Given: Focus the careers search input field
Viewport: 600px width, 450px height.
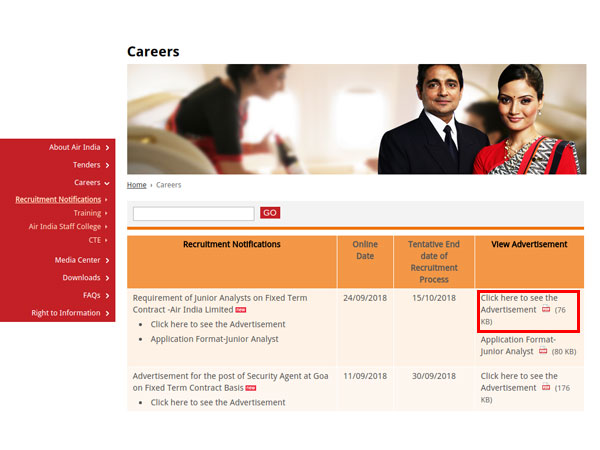Looking at the screenshot, I should [194, 214].
